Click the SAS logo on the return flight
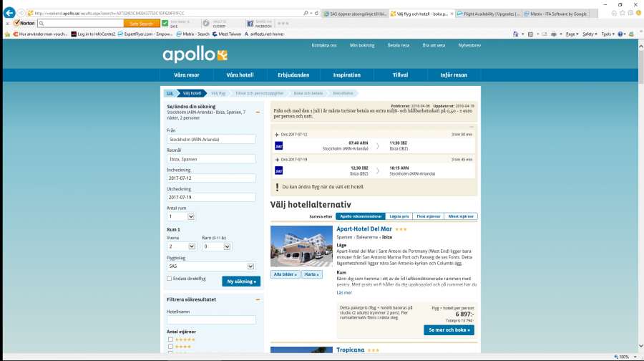The width and height of the screenshot is (644, 361). click(x=279, y=170)
